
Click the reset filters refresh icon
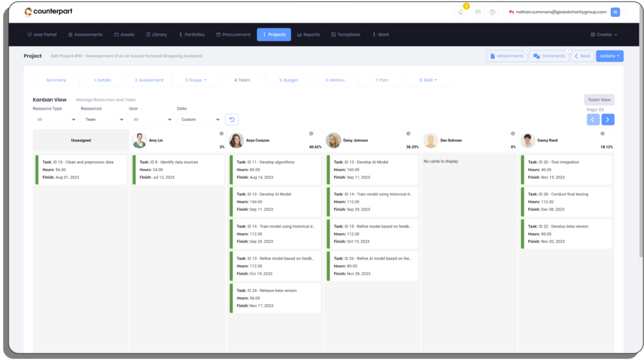coord(231,119)
